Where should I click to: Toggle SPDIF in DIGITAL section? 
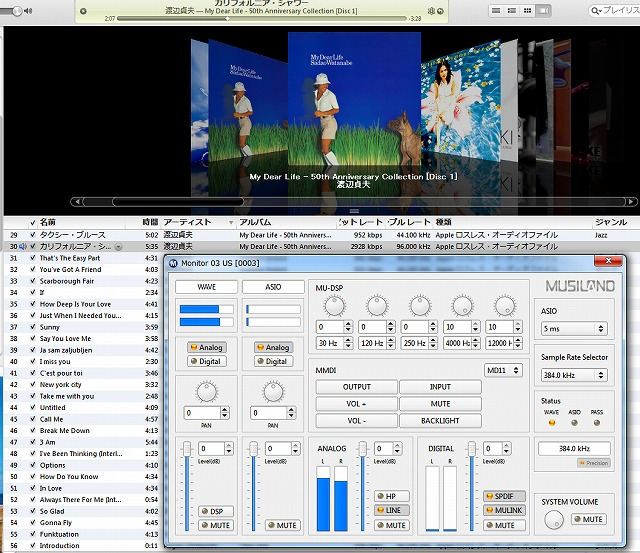(x=505, y=496)
